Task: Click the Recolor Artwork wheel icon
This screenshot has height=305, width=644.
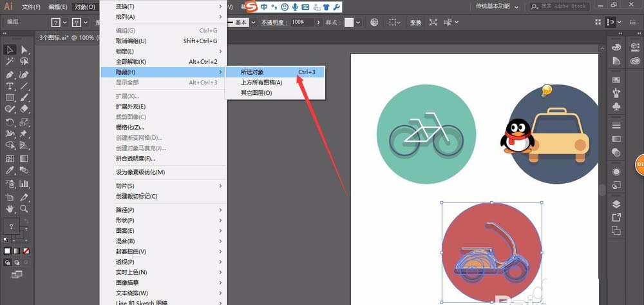Action: point(374,22)
